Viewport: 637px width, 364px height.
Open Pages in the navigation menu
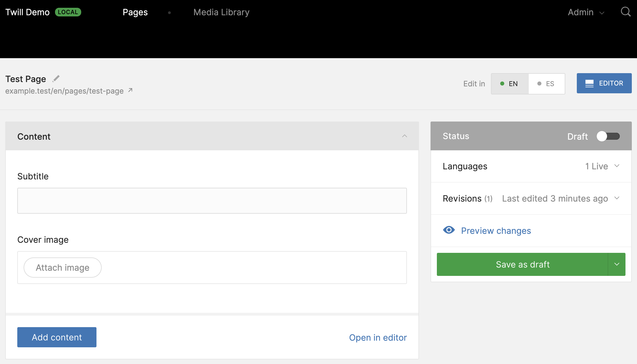135,12
